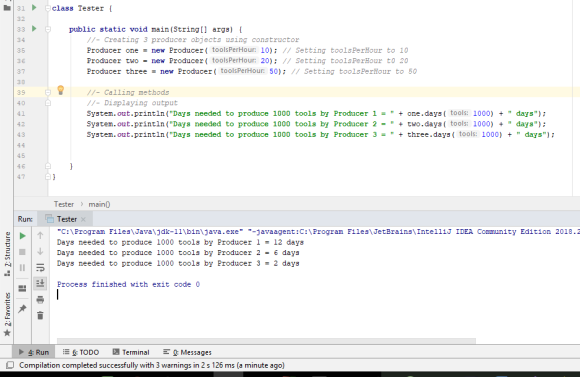Close the Tester run tab
This screenshot has height=377, width=580.
pos(83,219)
